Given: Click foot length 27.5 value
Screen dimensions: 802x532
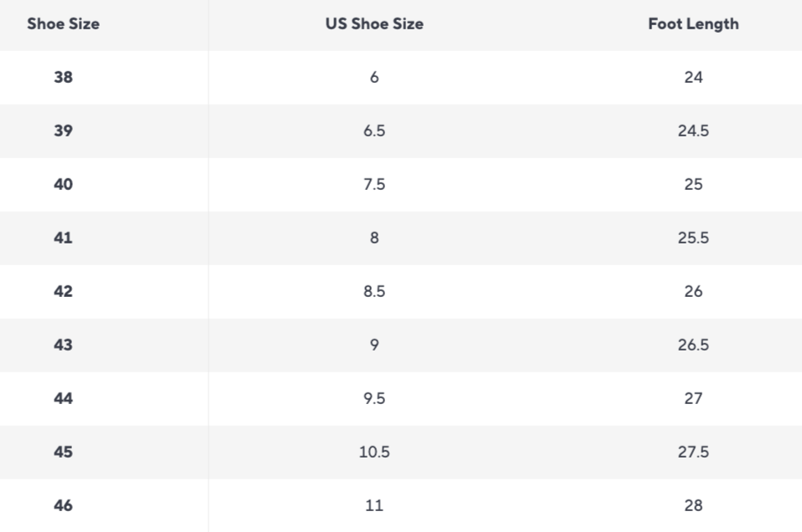Looking at the screenshot, I should coord(693,453).
